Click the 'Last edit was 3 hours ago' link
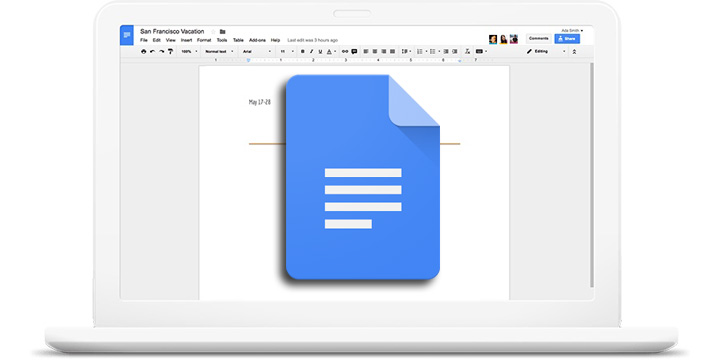 313,40
